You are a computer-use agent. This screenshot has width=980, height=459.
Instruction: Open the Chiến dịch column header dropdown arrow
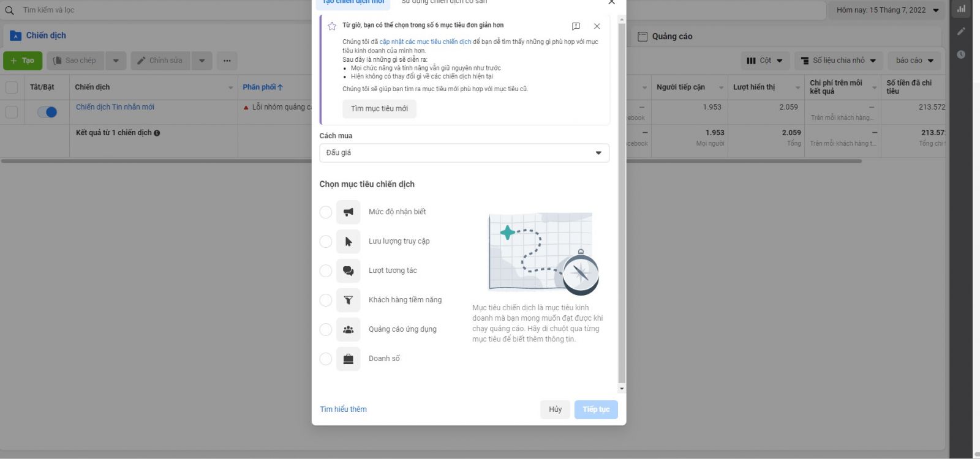click(231, 88)
